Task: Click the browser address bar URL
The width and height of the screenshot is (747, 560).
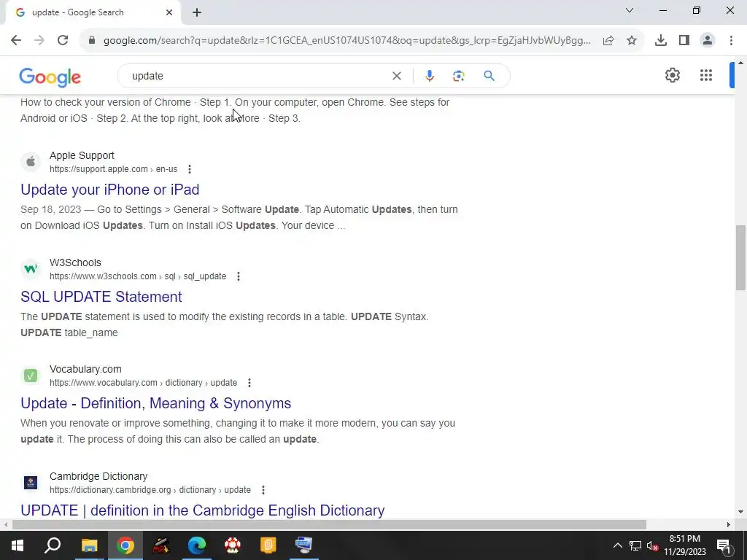Action: pyautogui.click(x=347, y=41)
